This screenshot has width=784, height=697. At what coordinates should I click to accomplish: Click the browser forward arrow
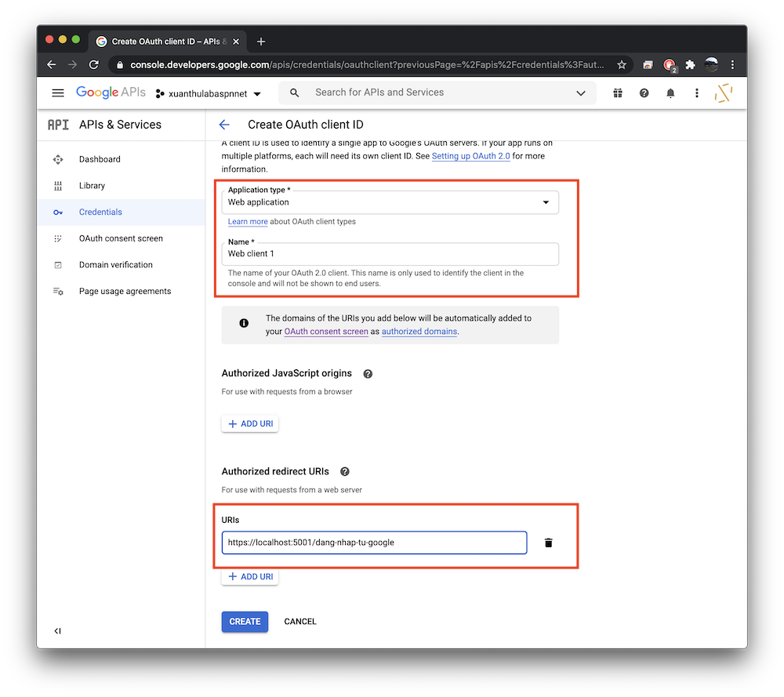pos(72,64)
